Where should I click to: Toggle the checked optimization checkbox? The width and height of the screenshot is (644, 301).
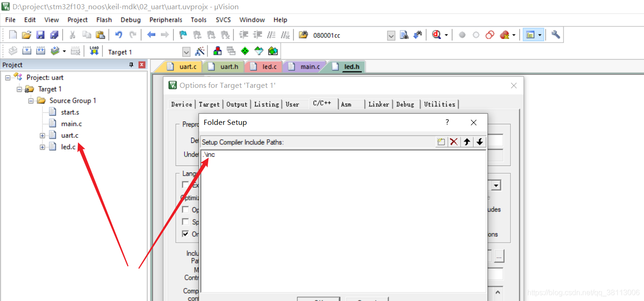[186, 234]
